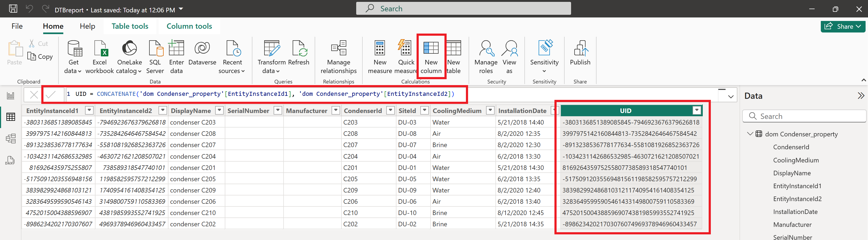Select the CoolingMedium field in Data pane
The image size is (868, 240).
point(796,160)
